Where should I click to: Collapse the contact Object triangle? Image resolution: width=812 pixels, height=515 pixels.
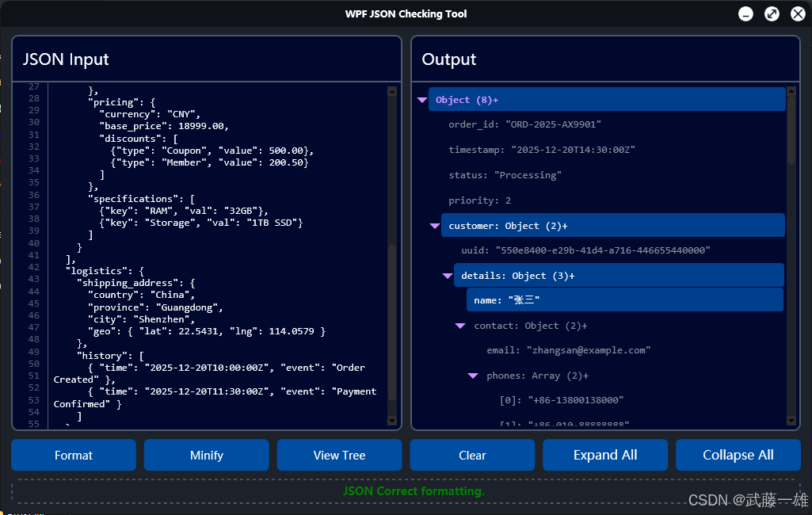[460, 326]
